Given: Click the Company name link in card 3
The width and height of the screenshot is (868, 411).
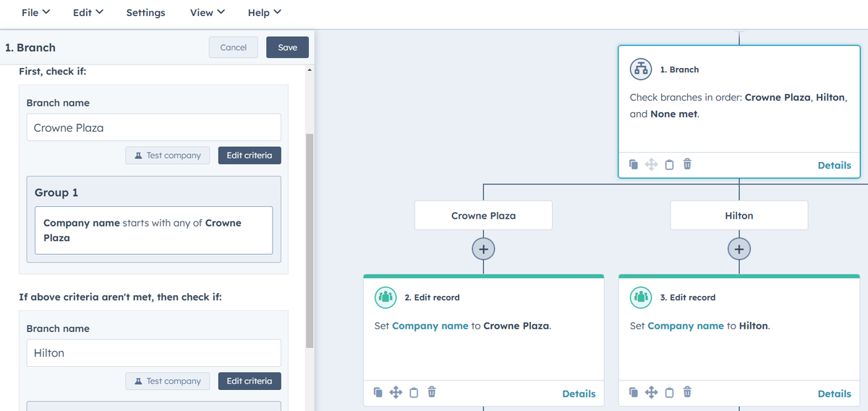Looking at the screenshot, I should (x=686, y=326).
